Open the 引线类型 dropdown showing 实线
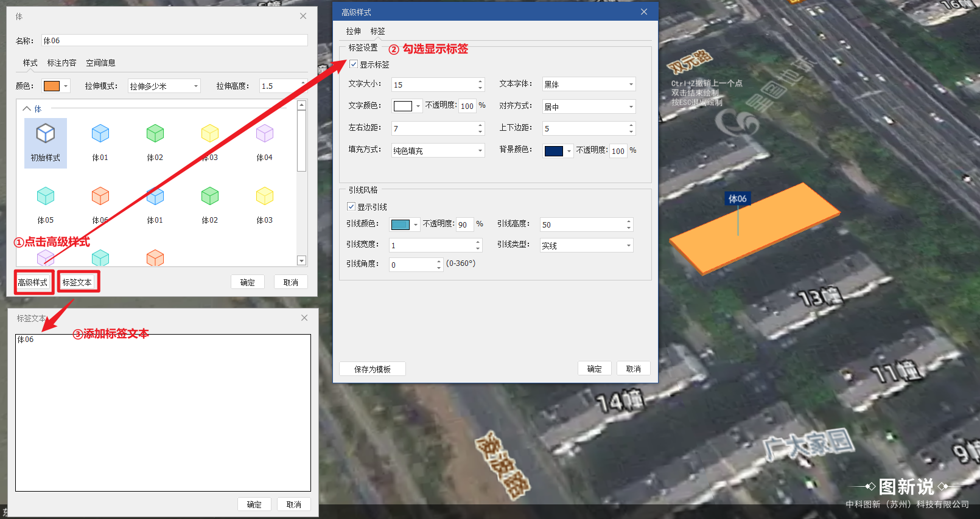Screen dimensions: 980x519 pyautogui.click(x=586, y=245)
